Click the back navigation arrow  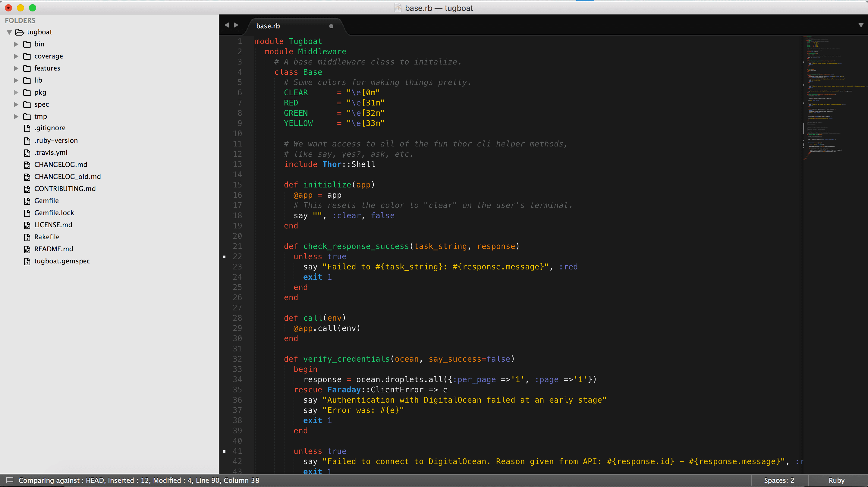pyautogui.click(x=227, y=25)
